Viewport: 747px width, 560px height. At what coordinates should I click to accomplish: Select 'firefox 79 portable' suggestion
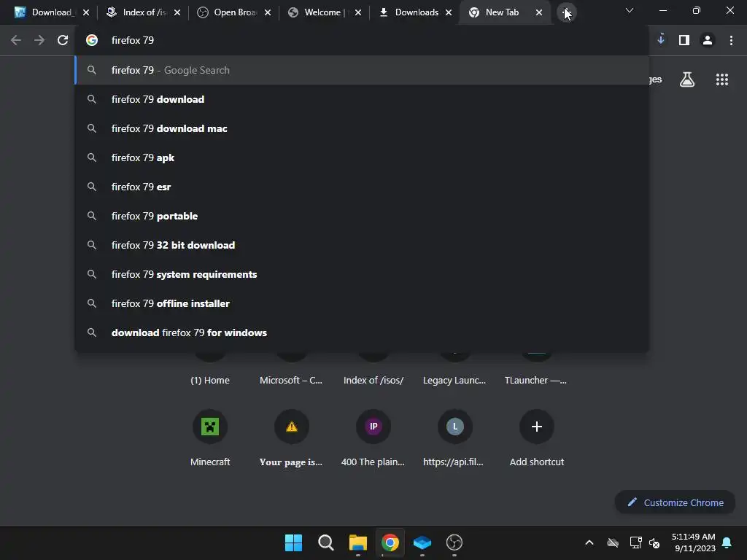362,216
